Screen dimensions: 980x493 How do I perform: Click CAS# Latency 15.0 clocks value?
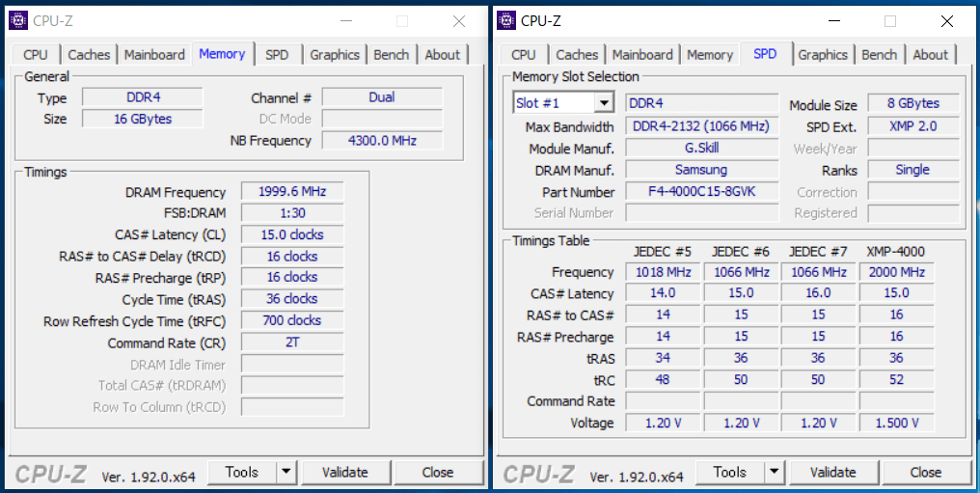coord(292,235)
